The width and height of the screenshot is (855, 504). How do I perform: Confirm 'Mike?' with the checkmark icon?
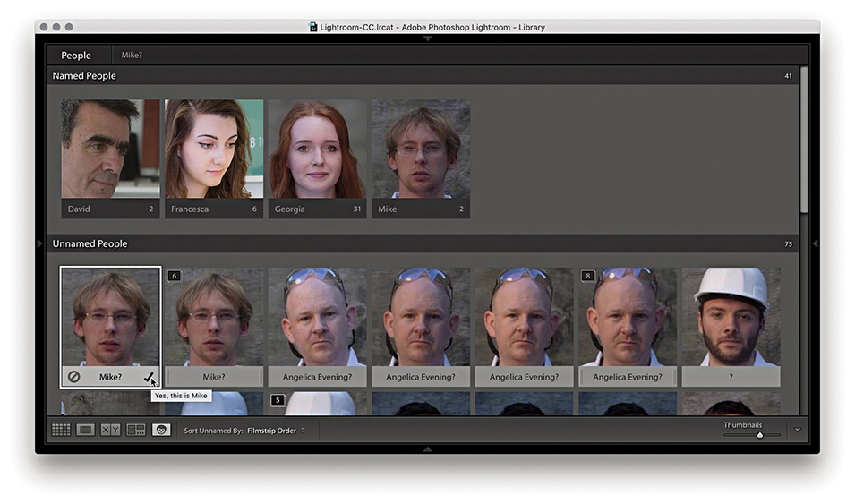(x=149, y=377)
